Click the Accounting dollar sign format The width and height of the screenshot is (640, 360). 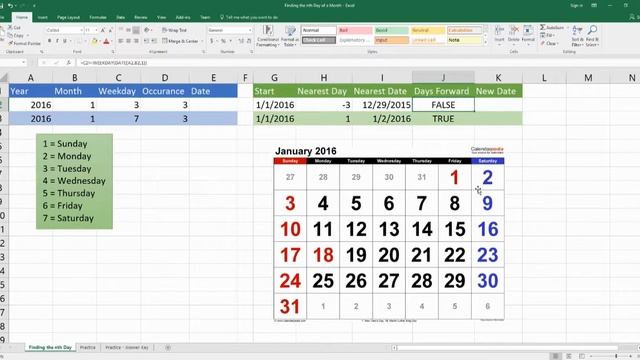(211, 41)
